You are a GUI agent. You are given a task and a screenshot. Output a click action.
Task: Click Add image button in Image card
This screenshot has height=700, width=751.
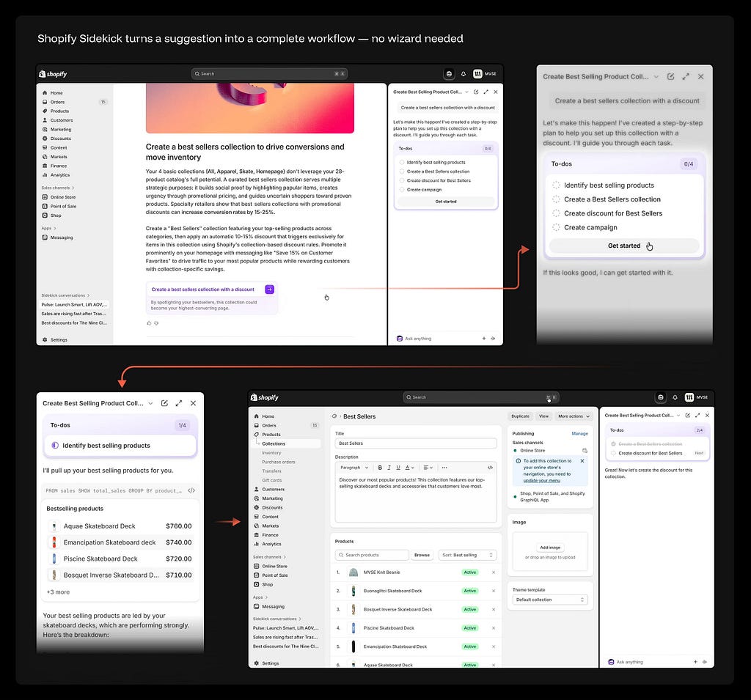550,548
